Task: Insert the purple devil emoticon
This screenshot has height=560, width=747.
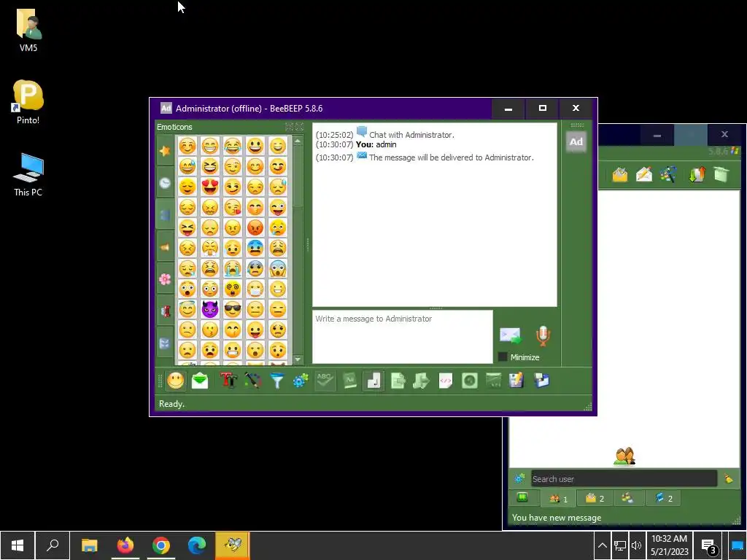Action: tap(209, 309)
